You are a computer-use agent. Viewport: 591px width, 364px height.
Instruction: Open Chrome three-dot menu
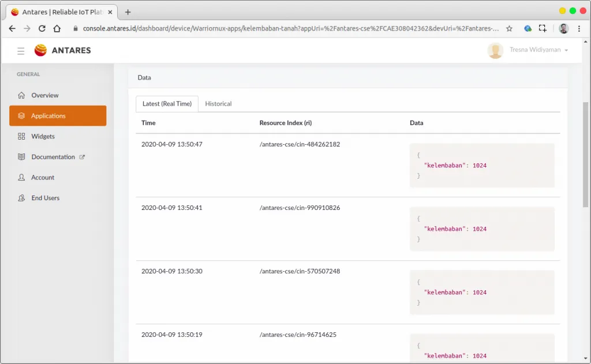click(x=579, y=28)
